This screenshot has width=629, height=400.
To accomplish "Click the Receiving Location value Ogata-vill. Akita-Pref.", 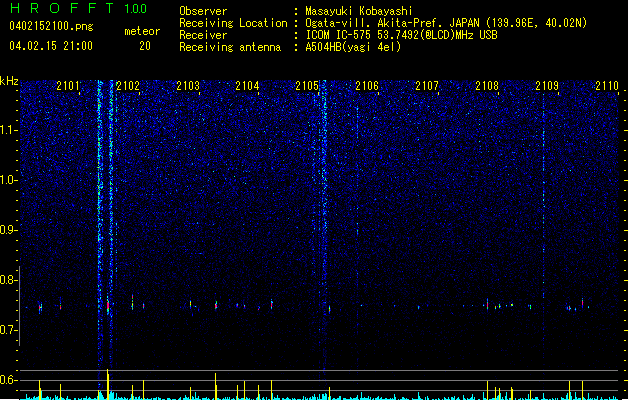I will click(446, 23).
